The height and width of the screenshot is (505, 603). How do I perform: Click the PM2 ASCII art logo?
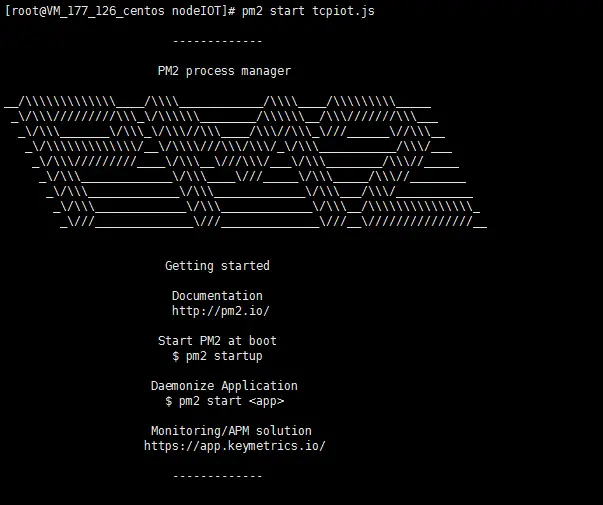(x=246, y=162)
